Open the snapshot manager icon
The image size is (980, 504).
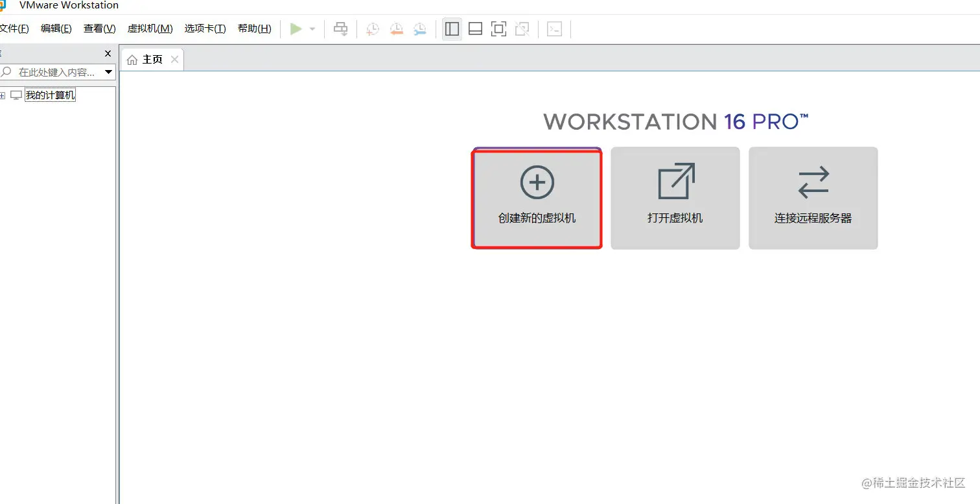pyautogui.click(x=420, y=29)
